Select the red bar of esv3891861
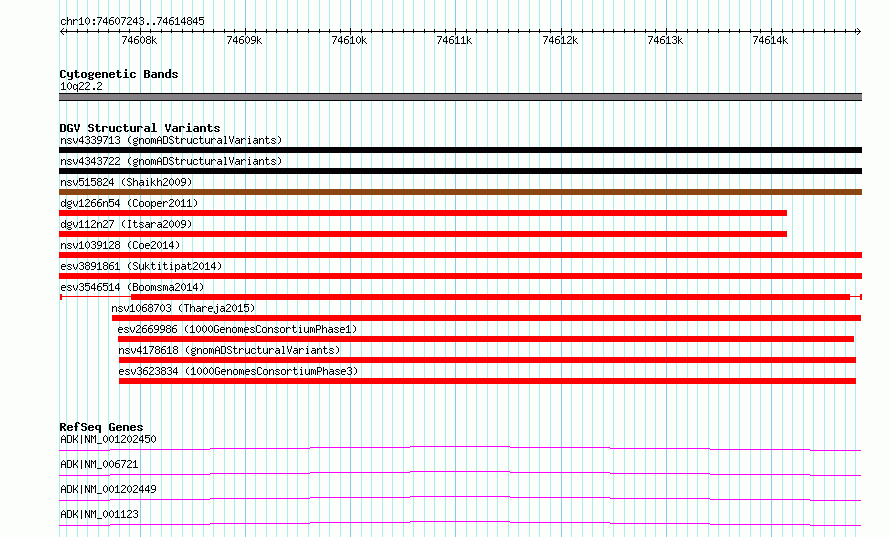Screen dimensions: 890x537 (460, 276)
